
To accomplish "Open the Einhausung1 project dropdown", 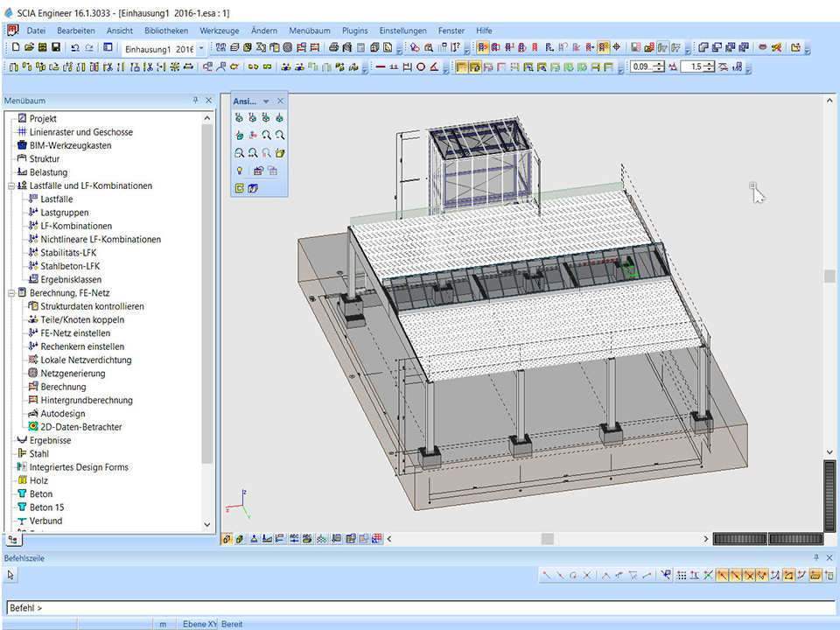I will (x=201, y=48).
